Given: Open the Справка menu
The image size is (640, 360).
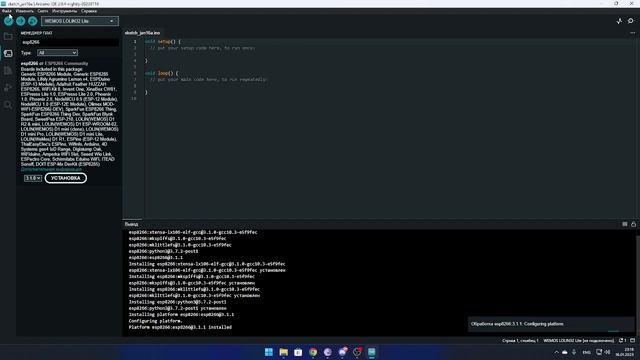Looking at the screenshot, I should (89, 11).
